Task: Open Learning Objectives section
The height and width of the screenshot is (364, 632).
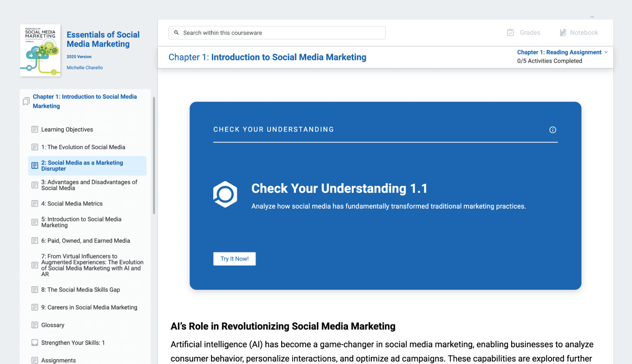Action: coord(67,130)
